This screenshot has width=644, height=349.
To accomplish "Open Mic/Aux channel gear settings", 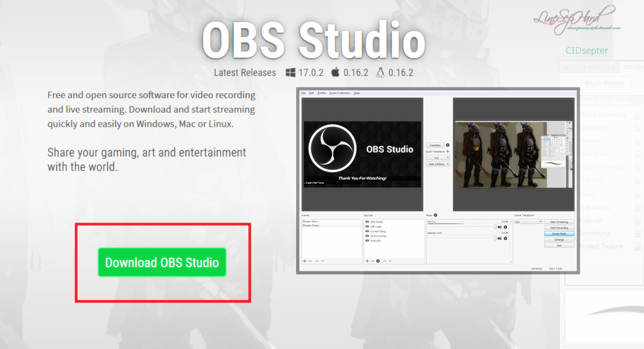I will [506, 227].
